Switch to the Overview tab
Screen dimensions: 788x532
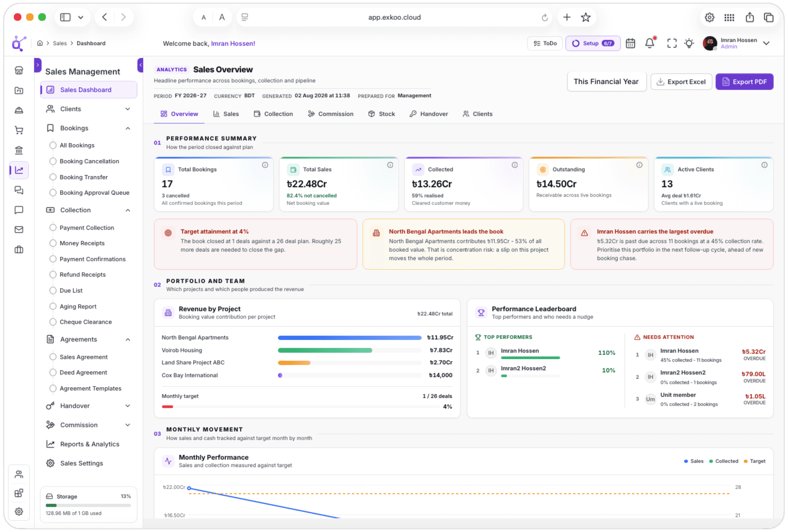[x=179, y=114]
